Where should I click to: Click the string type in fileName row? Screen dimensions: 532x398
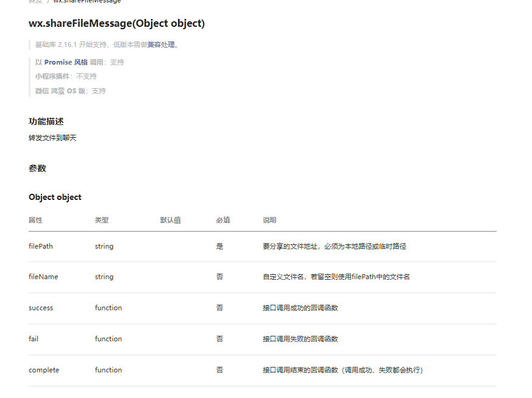[104, 277]
